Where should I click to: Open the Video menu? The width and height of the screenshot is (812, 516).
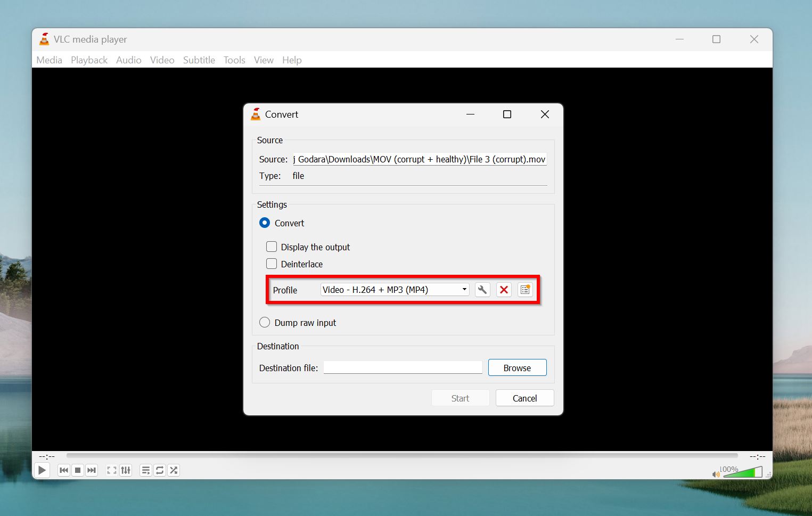[162, 60]
